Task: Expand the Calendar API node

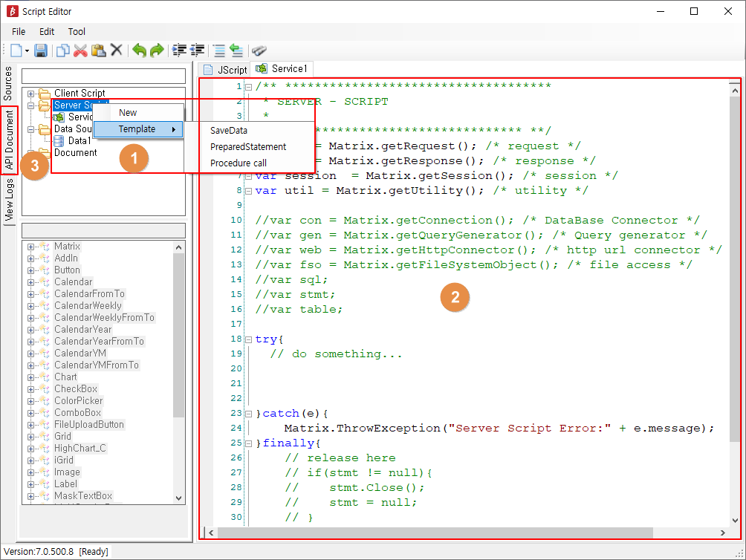Action: tap(30, 282)
